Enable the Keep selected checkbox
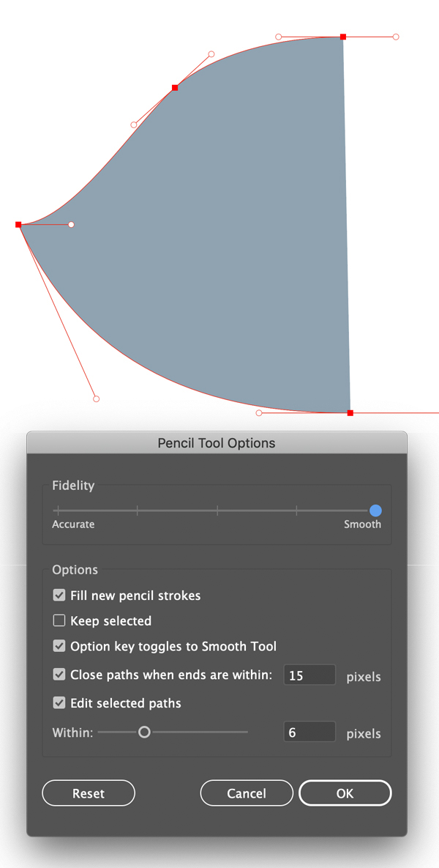 click(59, 621)
